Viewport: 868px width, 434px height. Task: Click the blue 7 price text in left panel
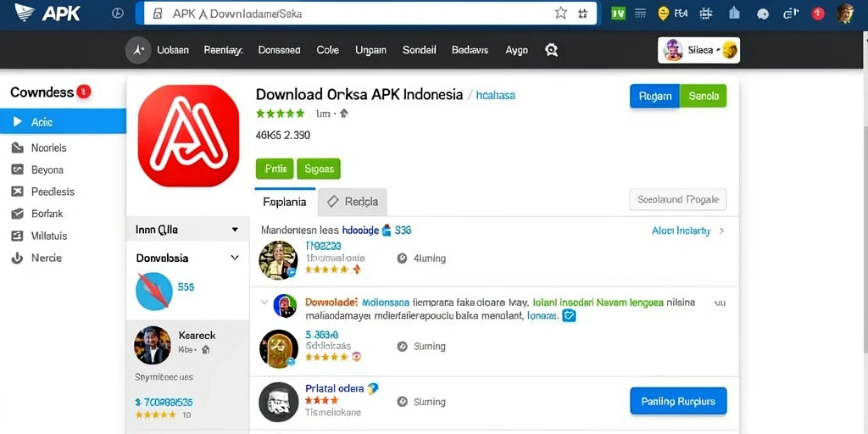point(164,403)
